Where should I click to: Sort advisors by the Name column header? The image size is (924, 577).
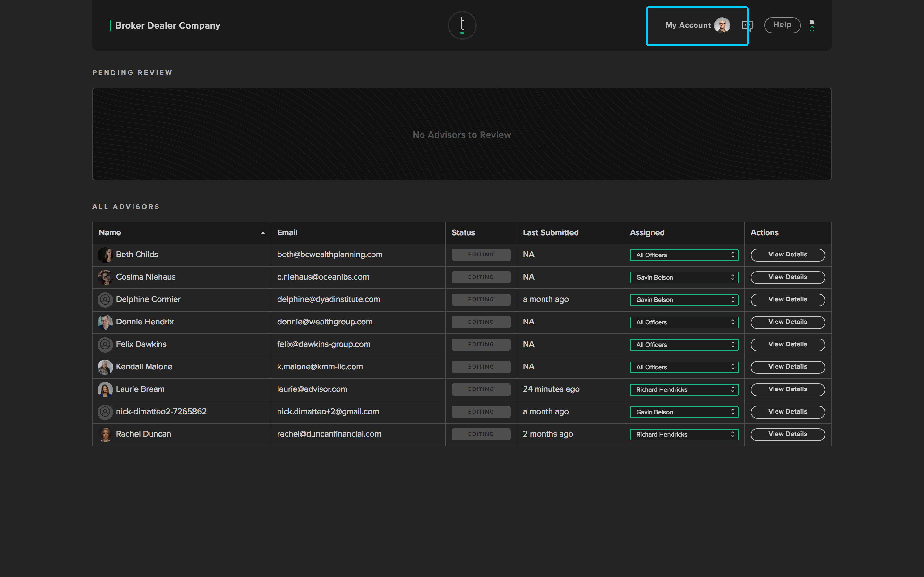pos(110,232)
